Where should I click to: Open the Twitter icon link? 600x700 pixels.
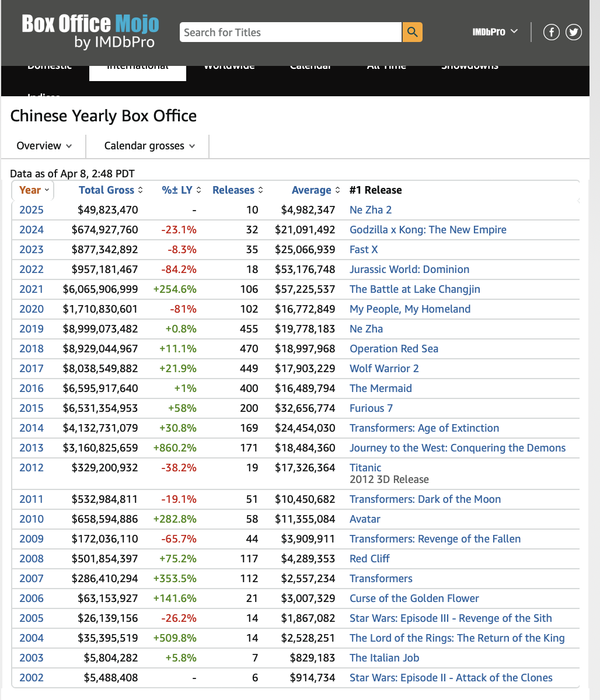click(x=574, y=32)
